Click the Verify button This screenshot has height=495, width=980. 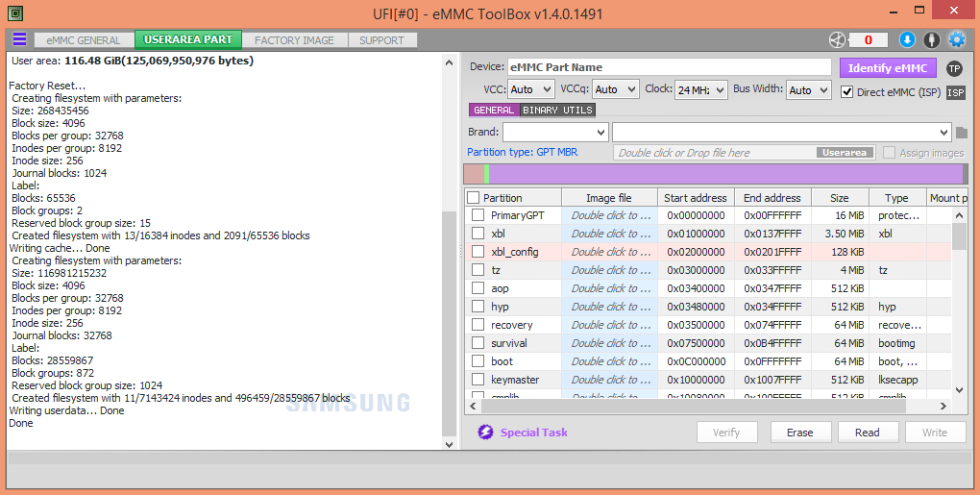pos(727,432)
